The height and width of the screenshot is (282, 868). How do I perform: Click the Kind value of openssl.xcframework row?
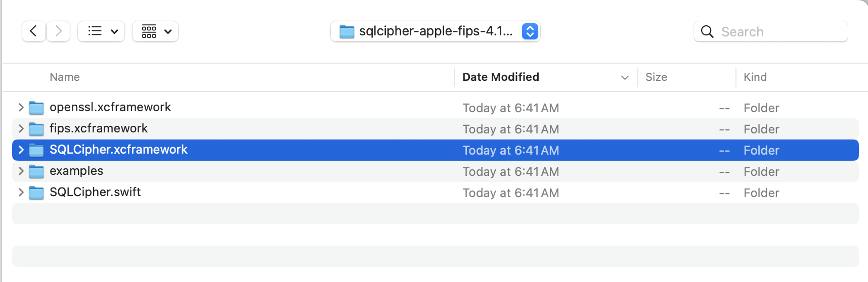point(761,108)
